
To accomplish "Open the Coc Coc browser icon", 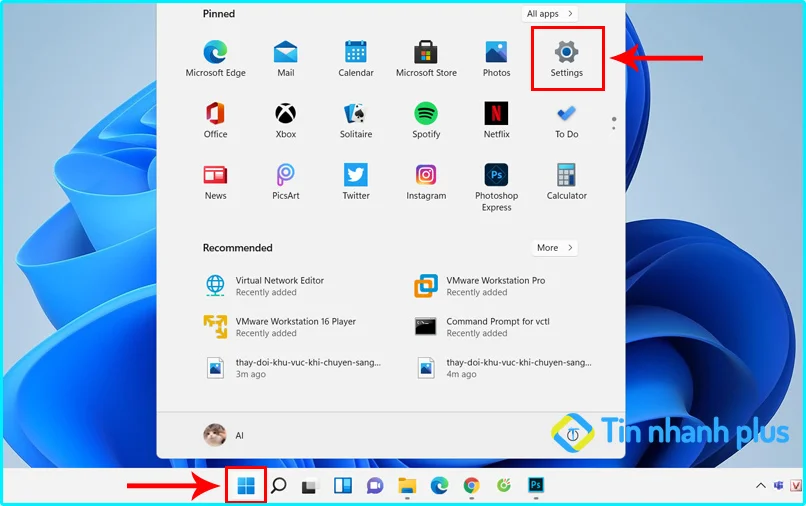I will click(x=504, y=485).
